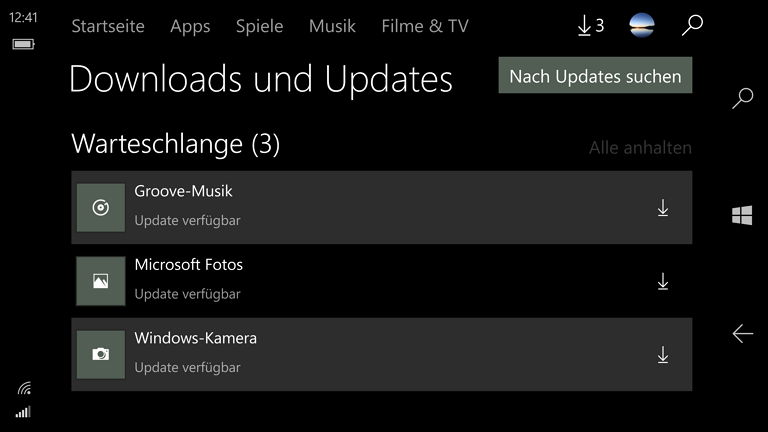Switch to the Startseite tab
Screen dimensions: 768x432
pos(108,26)
